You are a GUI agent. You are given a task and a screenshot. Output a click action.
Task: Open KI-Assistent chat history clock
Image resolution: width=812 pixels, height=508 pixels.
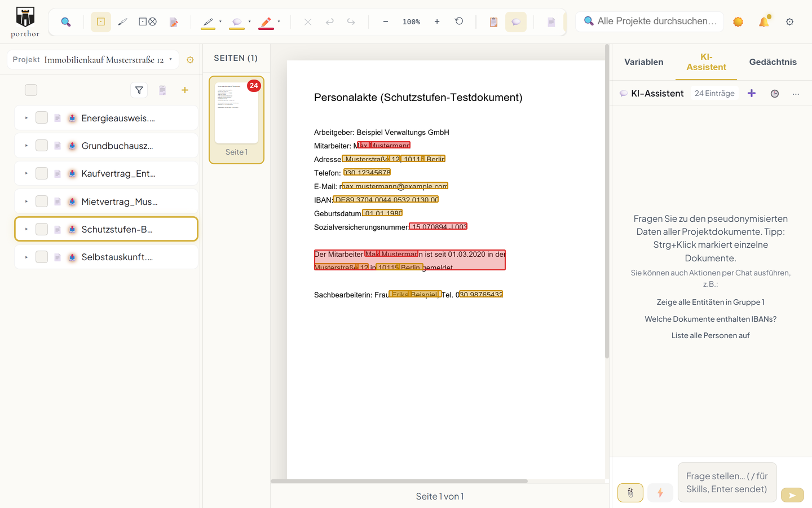click(775, 94)
